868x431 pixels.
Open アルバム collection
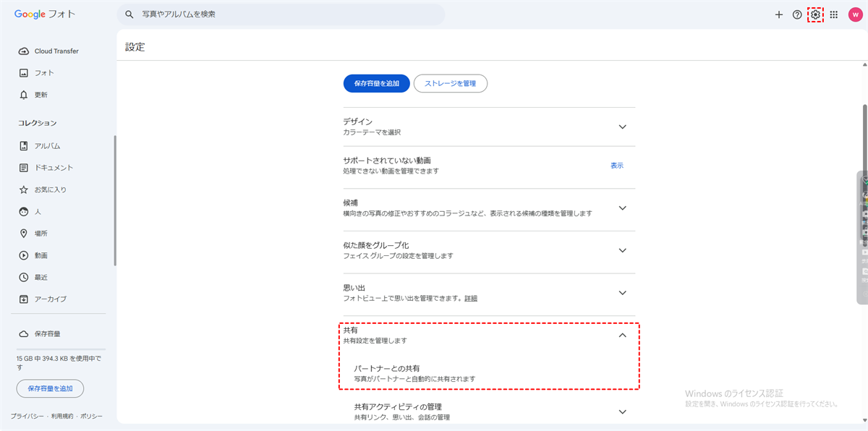[x=48, y=146]
